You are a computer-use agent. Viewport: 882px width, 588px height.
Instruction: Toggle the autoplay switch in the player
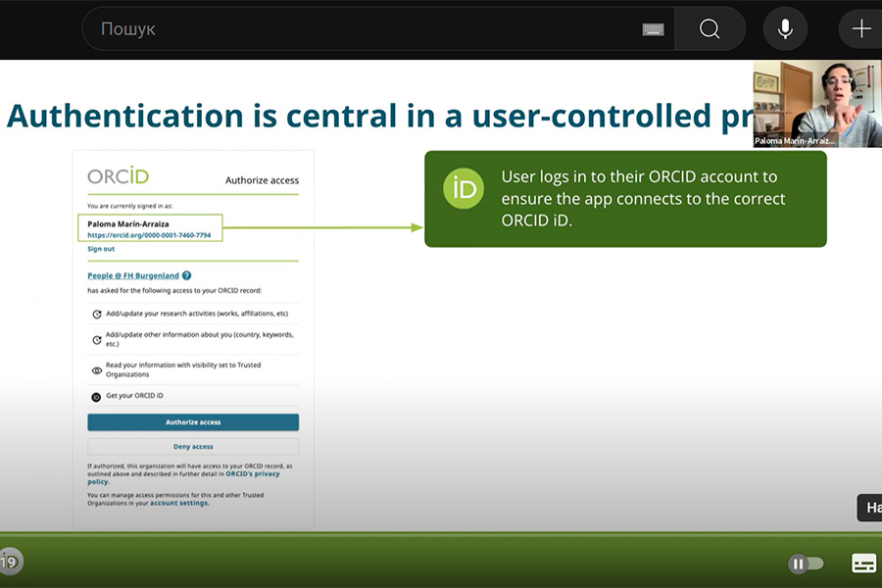[x=806, y=563]
